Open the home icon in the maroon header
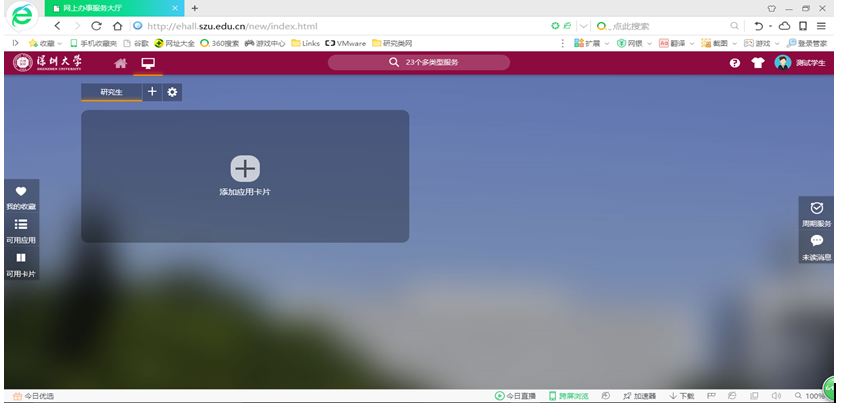 coord(120,63)
